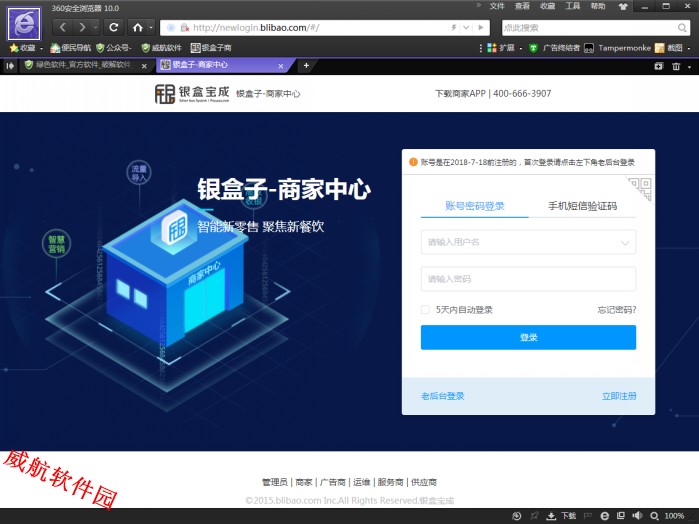Click the blue 登录 button
699x524 pixels.
(528, 338)
